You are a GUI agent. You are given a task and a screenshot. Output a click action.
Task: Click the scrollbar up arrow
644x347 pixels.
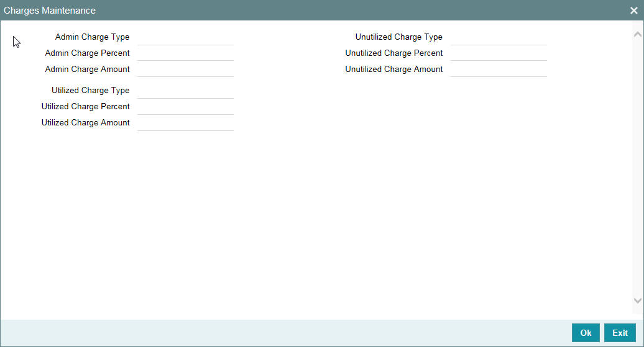click(637, 35)
